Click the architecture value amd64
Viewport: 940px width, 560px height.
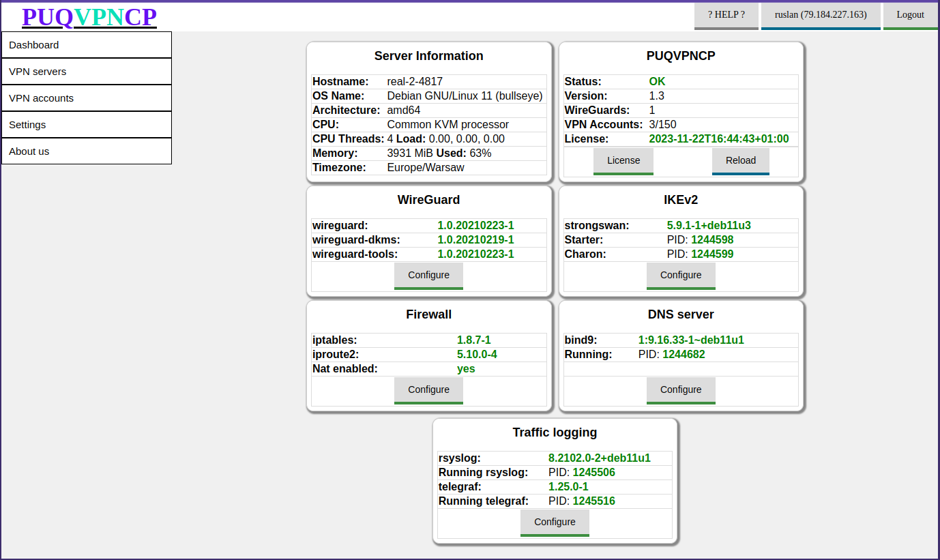tap(404, 110)
